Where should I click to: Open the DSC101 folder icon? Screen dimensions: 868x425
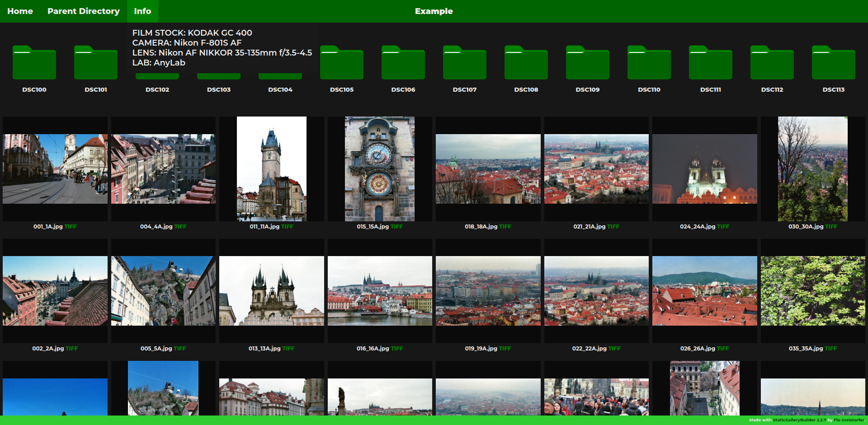click(x=96, y=63)
